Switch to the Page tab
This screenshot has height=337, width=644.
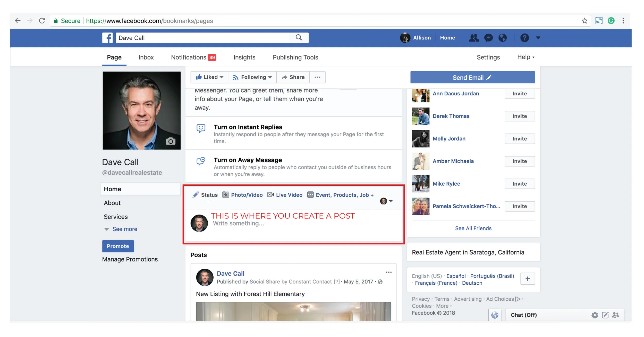click(114, 57)
